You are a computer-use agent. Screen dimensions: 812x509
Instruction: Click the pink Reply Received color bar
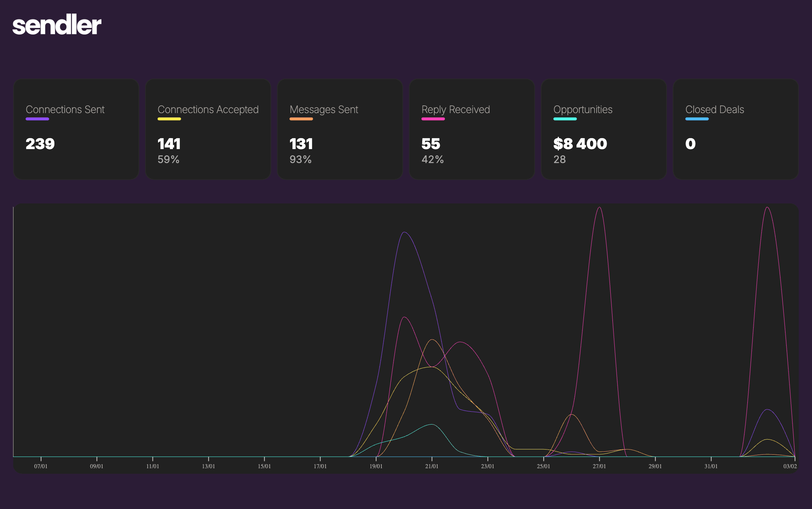(433, 119)
